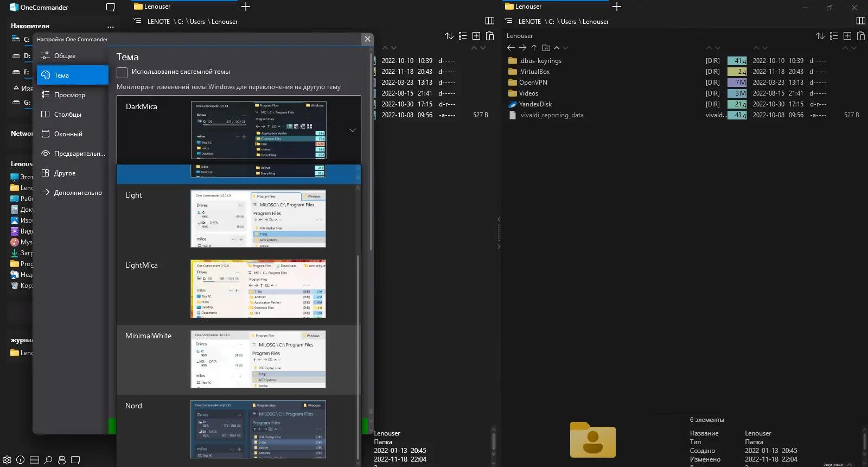
Task: Select the LightMica theme option
Action: click(236, 289)
